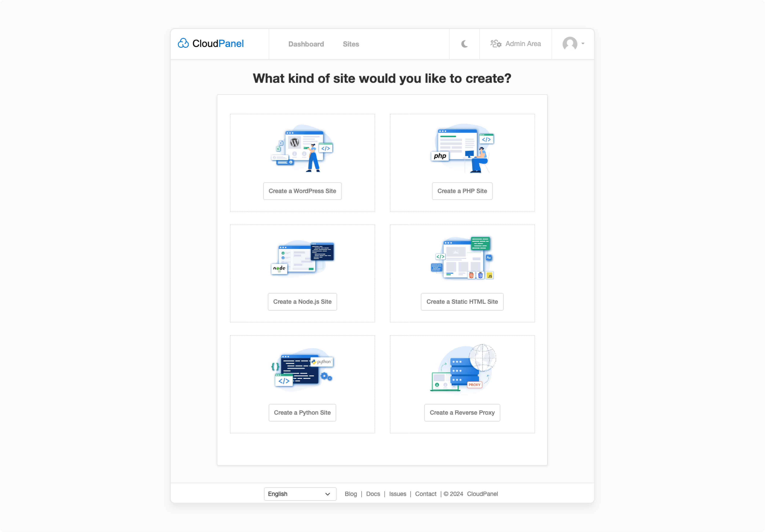Image resolution: width=765 pixels, height=532 pixels.
Task: Click the PHP site illustration
Action: (x=462, y=148)
